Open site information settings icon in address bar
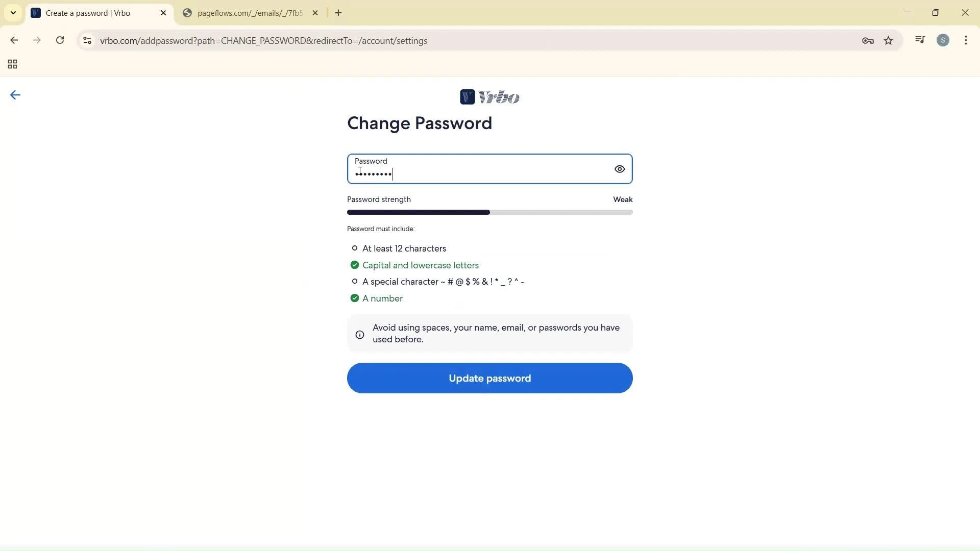980x551 pixels. [87, 40]
